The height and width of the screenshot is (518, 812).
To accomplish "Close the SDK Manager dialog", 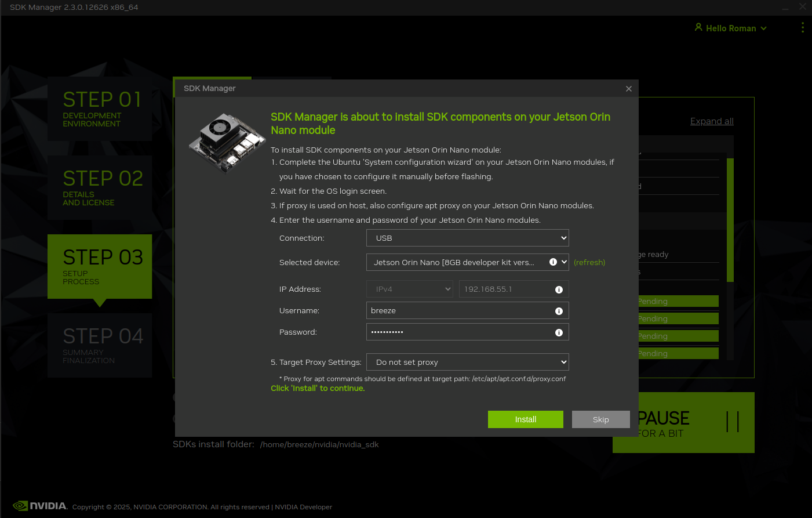I will click(x=628, y=89).
